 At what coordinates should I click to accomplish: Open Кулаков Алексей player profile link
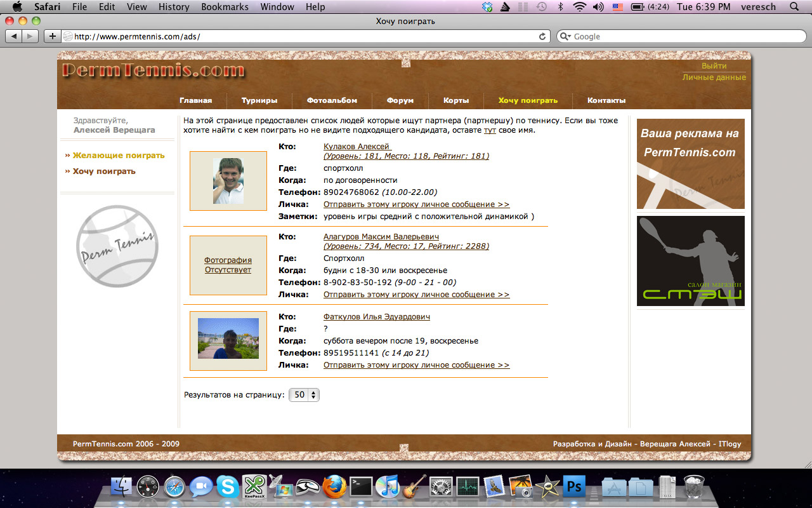357,146
